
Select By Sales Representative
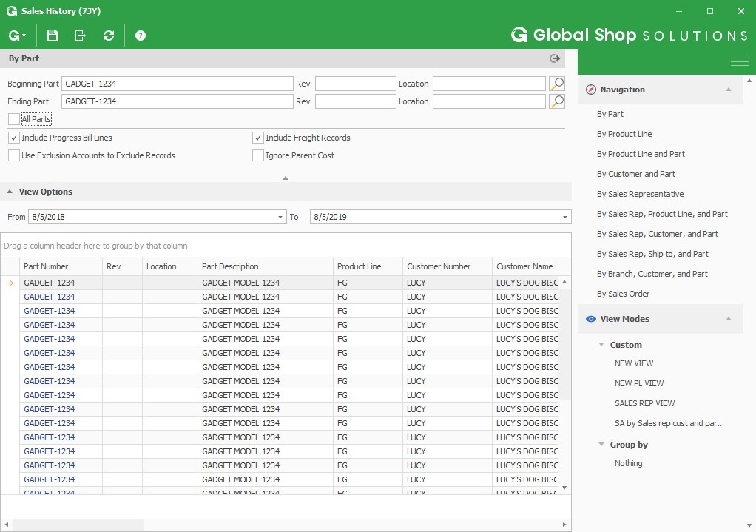[x=641, y=194]
